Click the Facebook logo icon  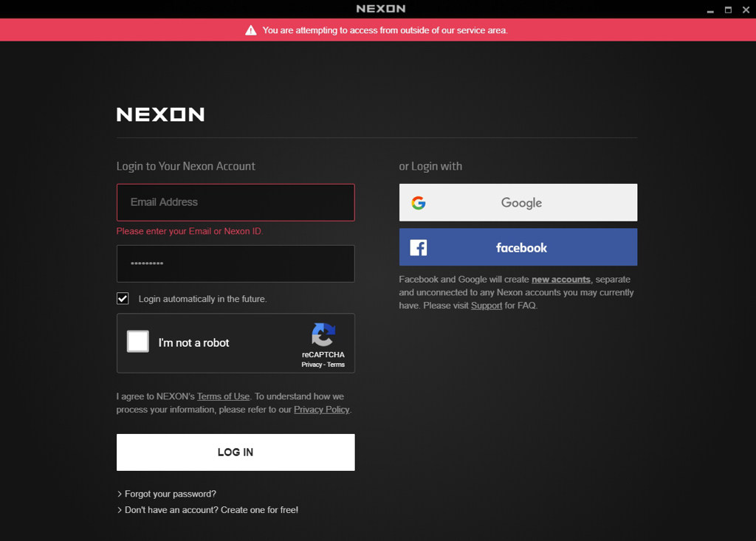point(419,247)
